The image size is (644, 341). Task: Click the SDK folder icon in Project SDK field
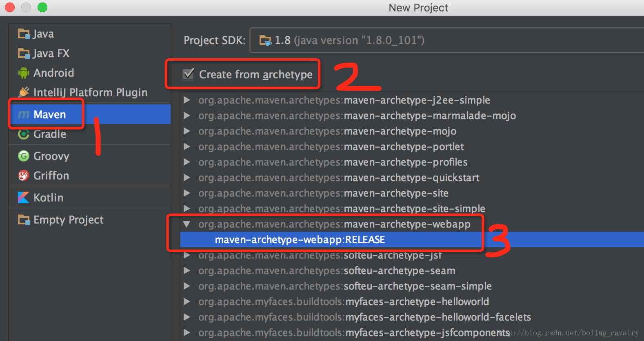(266, 40)
